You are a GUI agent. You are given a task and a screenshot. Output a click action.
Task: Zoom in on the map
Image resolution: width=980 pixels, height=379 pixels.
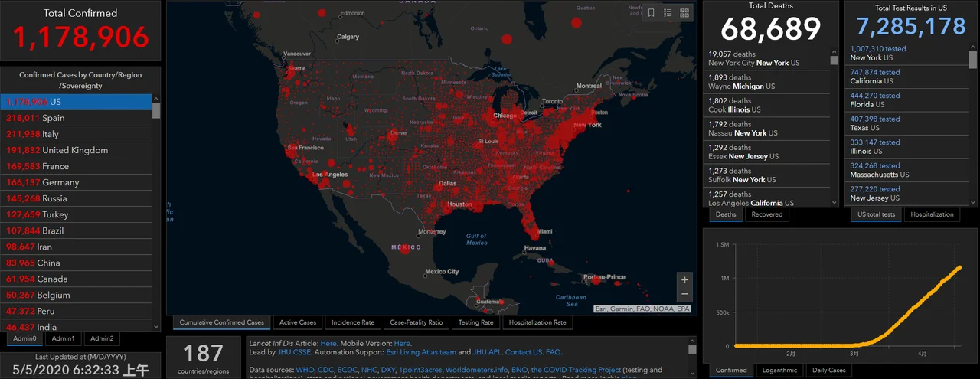click(684, 280)
